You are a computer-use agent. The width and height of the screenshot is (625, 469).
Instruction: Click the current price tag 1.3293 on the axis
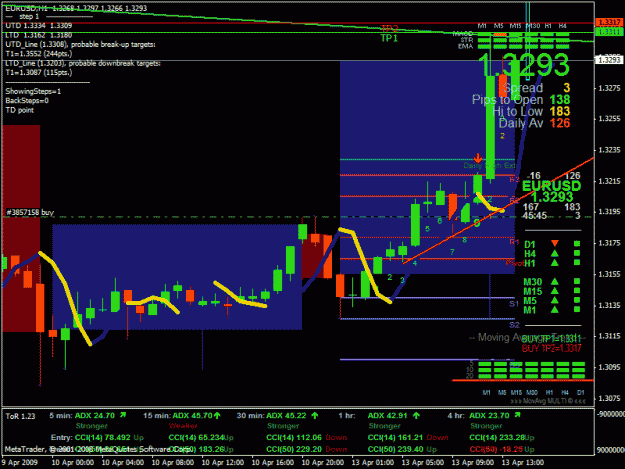(609, 60)
